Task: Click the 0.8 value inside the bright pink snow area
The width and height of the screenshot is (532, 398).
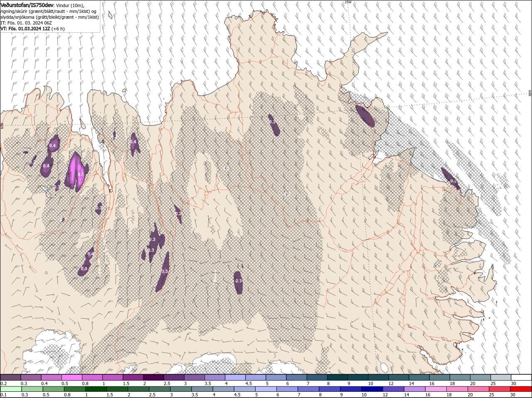Action: tap(81, 174)
